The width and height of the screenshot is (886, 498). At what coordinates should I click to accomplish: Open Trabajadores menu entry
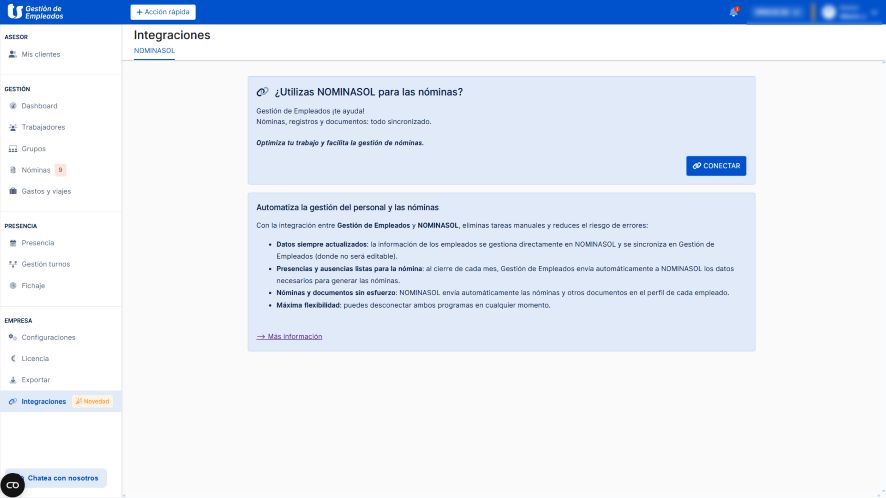(x=43, y=127)
